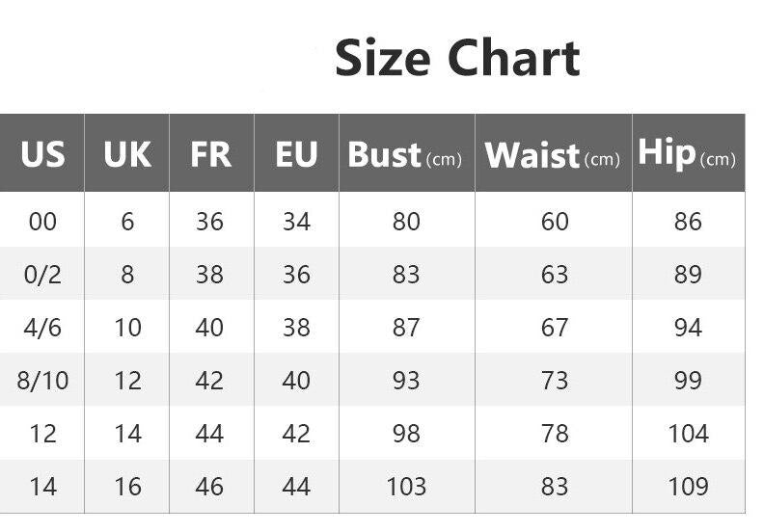The height and width of the screenshot is (532, 764).
Task: Click the Hip (cm) header
Action: coord(687,154)
